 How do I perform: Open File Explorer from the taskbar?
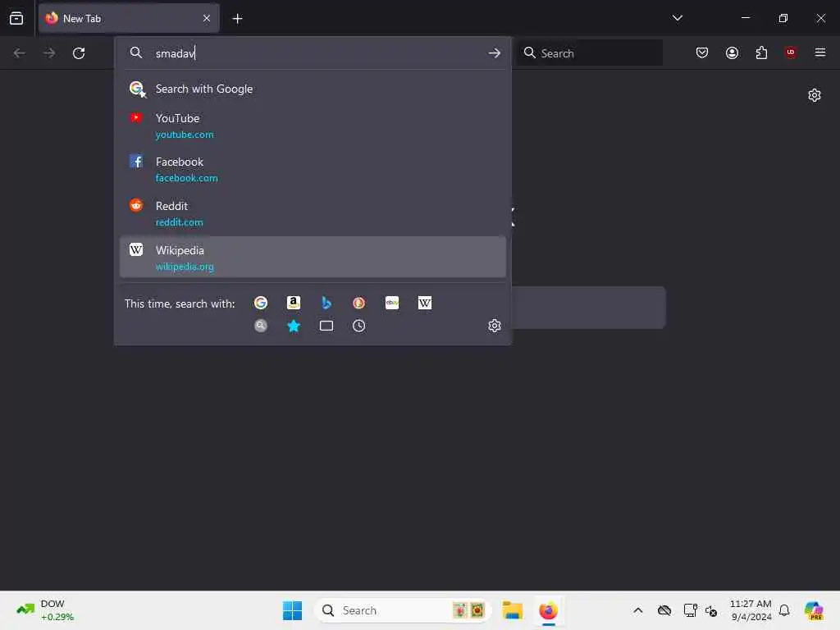512,610
